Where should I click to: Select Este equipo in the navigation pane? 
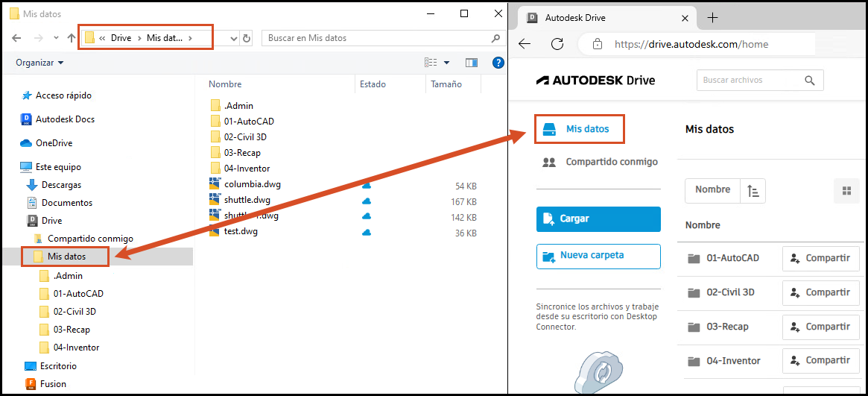click(x=51, y=166)
